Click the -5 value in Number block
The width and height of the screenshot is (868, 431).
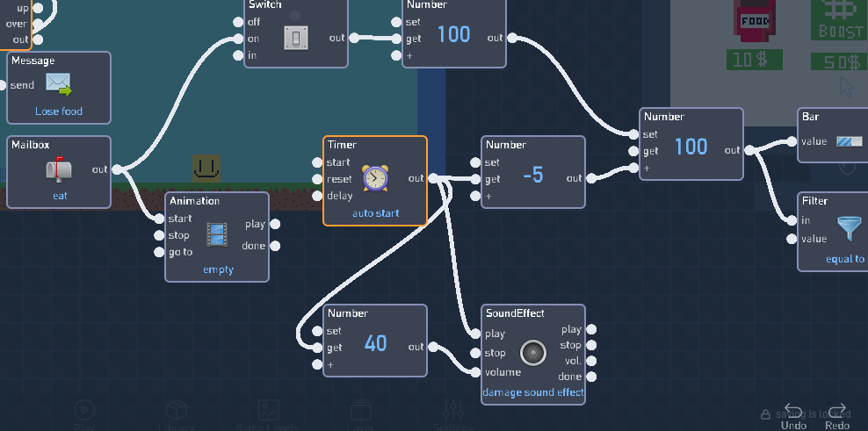click(532, 175)
